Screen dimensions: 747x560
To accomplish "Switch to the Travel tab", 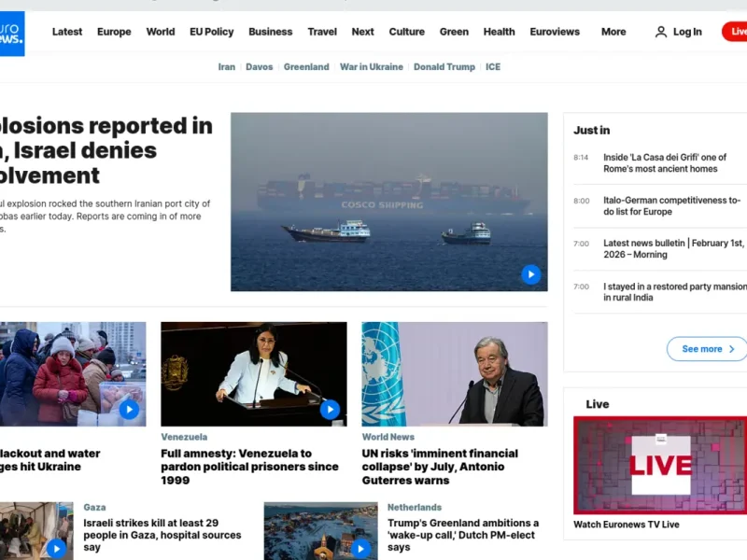I will (322, 31).
